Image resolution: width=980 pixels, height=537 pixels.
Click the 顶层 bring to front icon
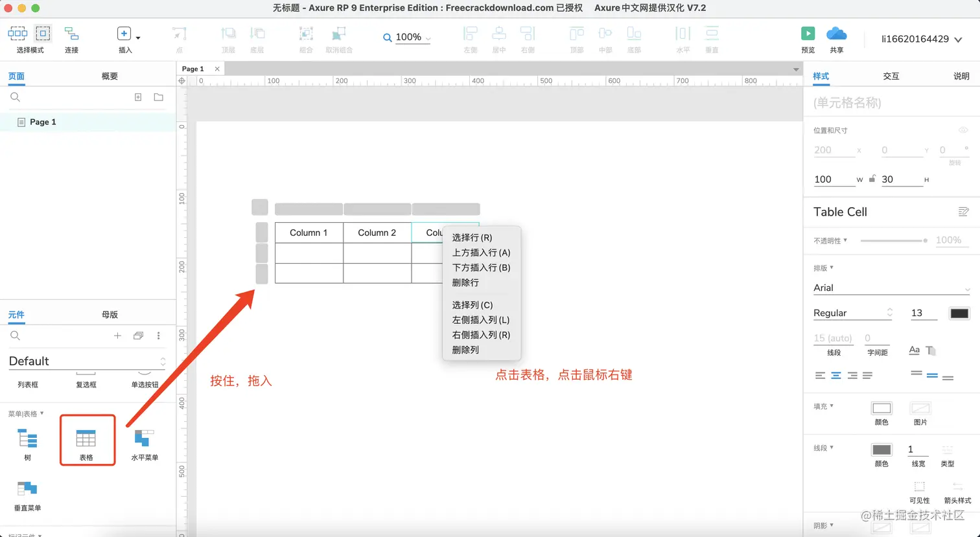[x=228, y=34]
